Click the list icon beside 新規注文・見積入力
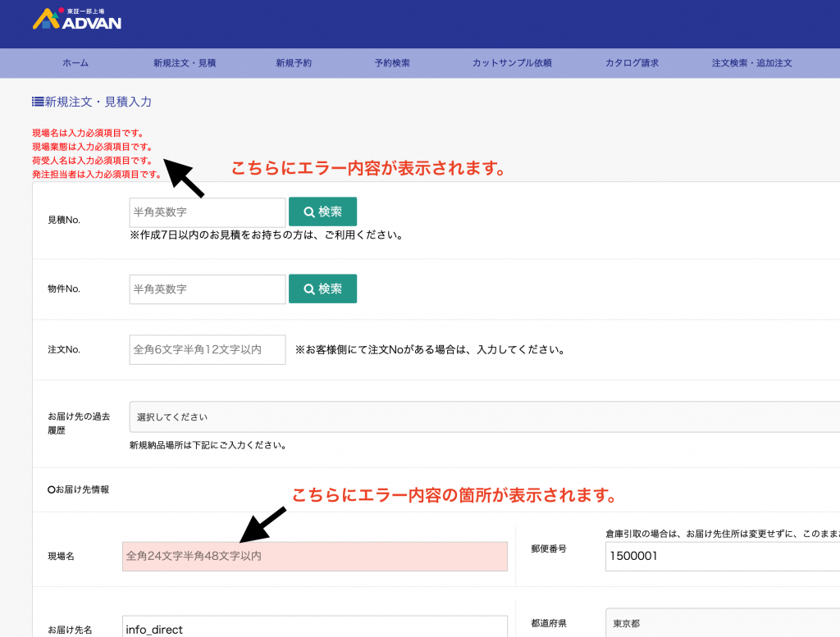The image size is (840, 637). (38, 102)
